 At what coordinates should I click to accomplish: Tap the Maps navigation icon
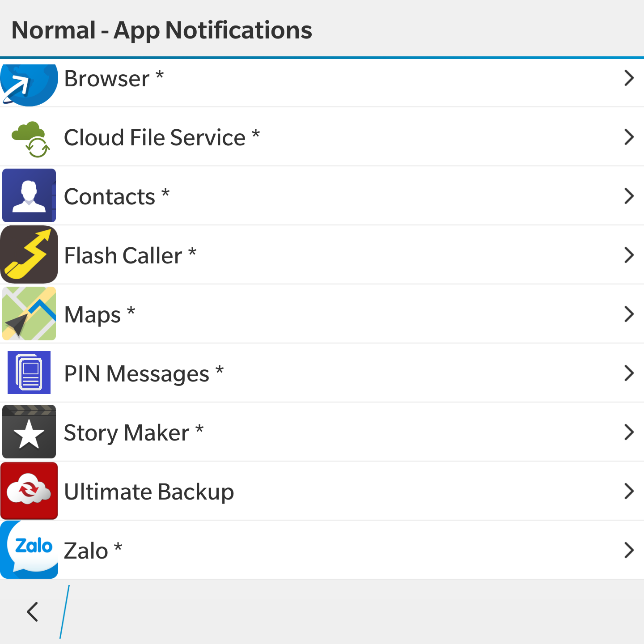tap(29, 314)
